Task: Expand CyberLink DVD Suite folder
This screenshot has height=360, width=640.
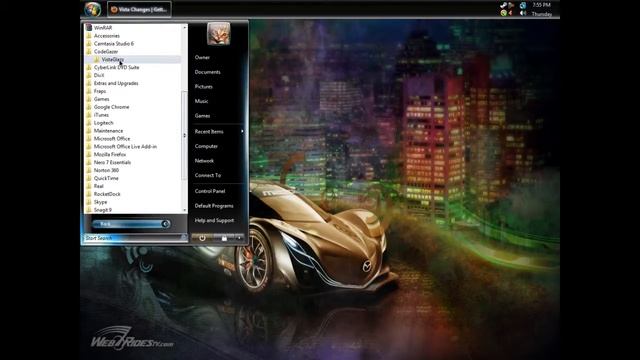Action: pos(116,67)
